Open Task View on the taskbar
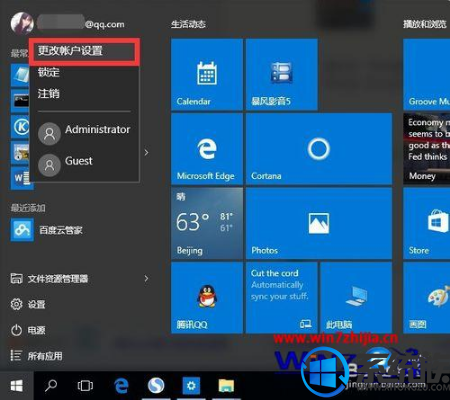The width and height of the screenshot is (450, 400). pyautogui.click(x=85, y=386)
